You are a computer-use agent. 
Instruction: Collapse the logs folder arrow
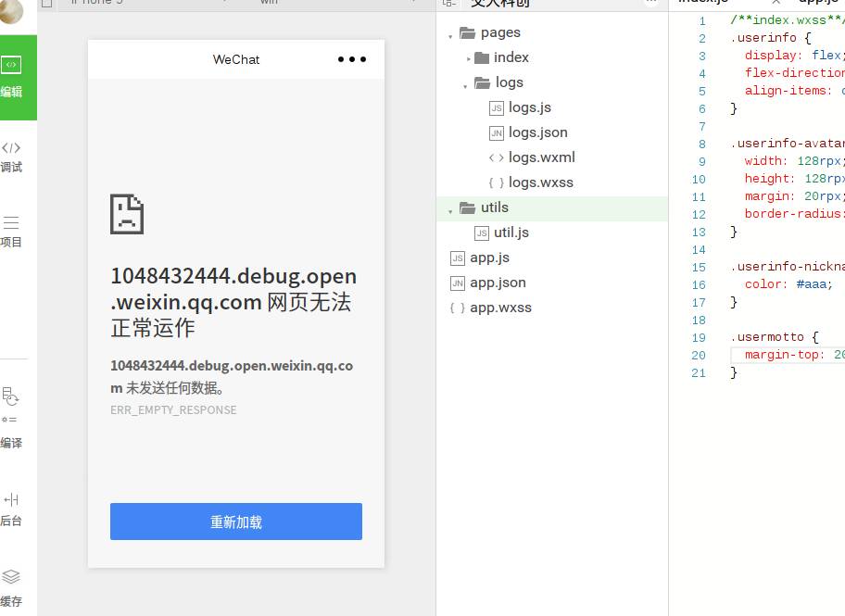tap(465, 86)
